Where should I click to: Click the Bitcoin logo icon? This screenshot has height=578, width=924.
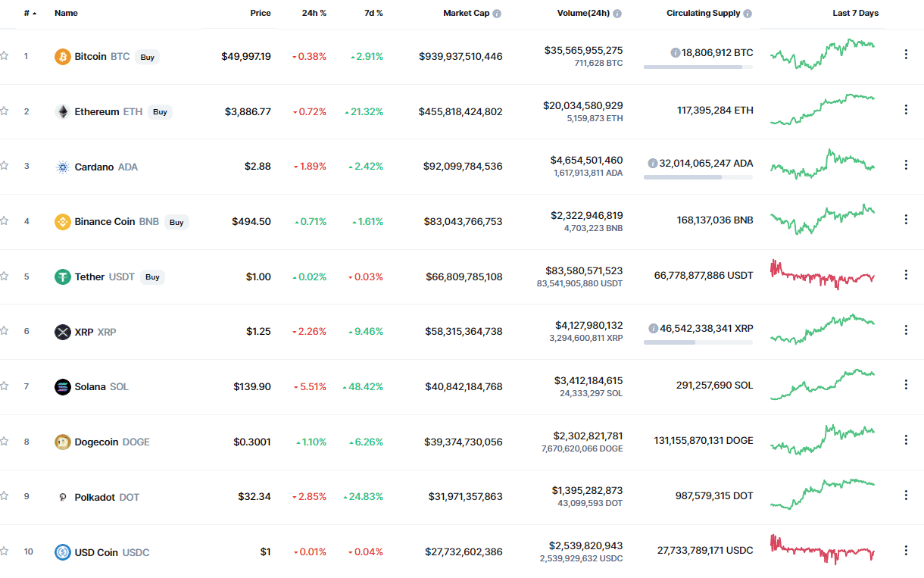click(63, 57)
